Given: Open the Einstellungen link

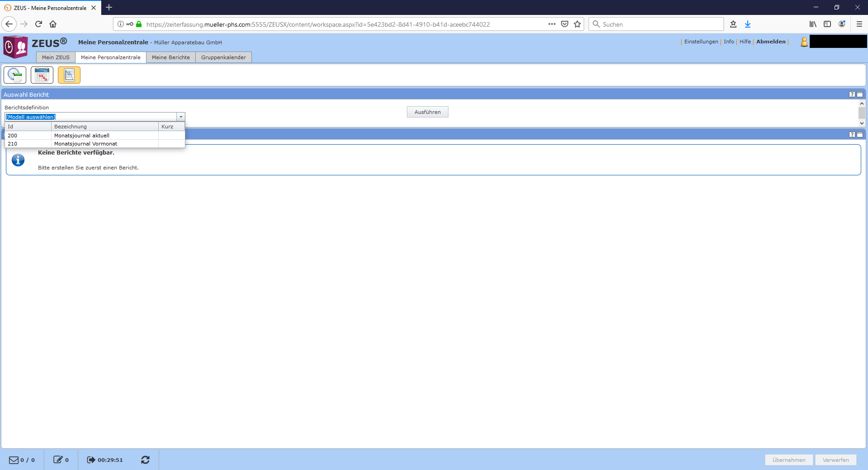Looking at the screenshot, I should pyautogui.click(x=701, y=42).
